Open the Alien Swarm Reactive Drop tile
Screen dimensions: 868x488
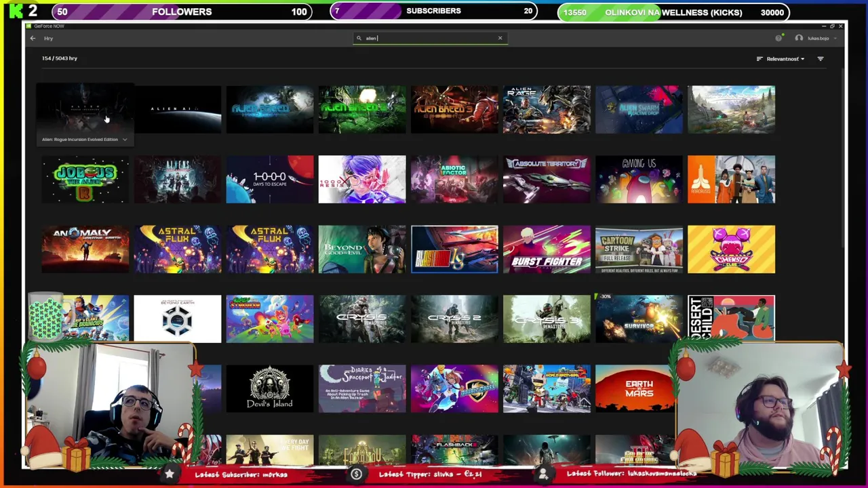pos(639,109)
